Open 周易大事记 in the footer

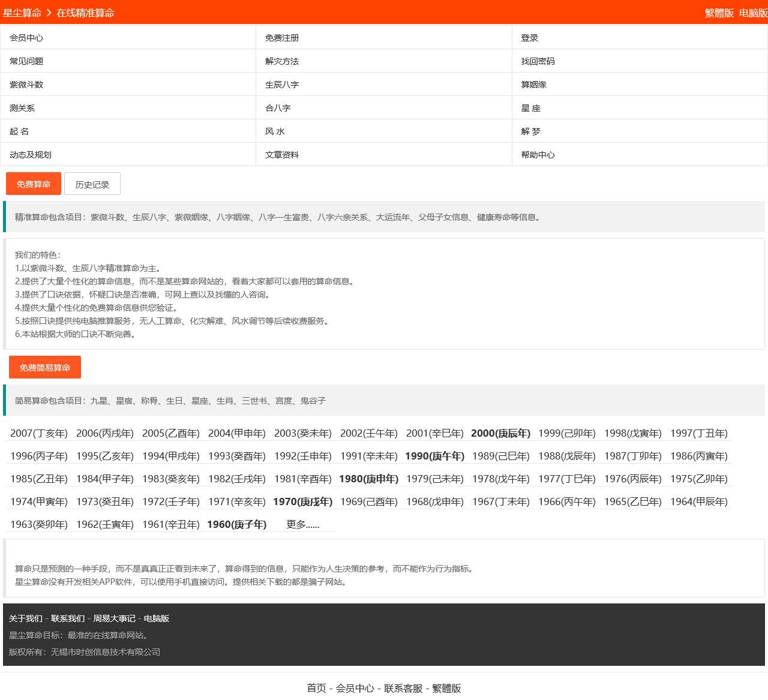coord(114,618)
